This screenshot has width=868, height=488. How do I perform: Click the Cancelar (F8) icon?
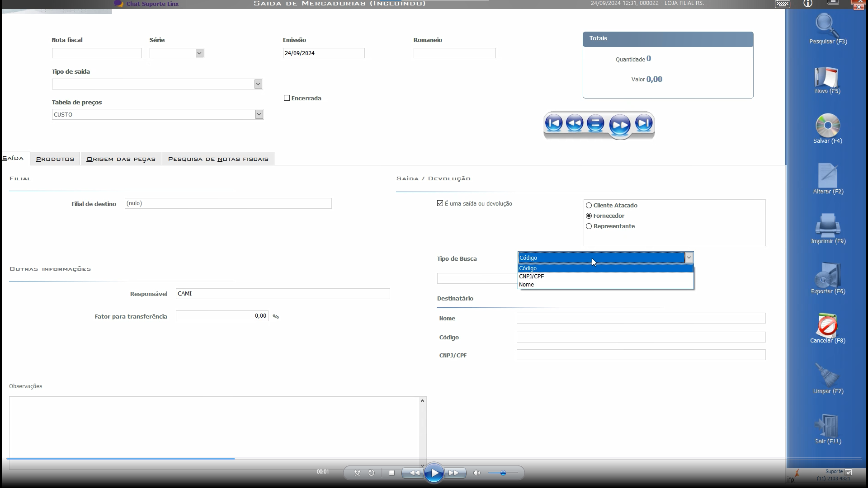coord(827,325)
